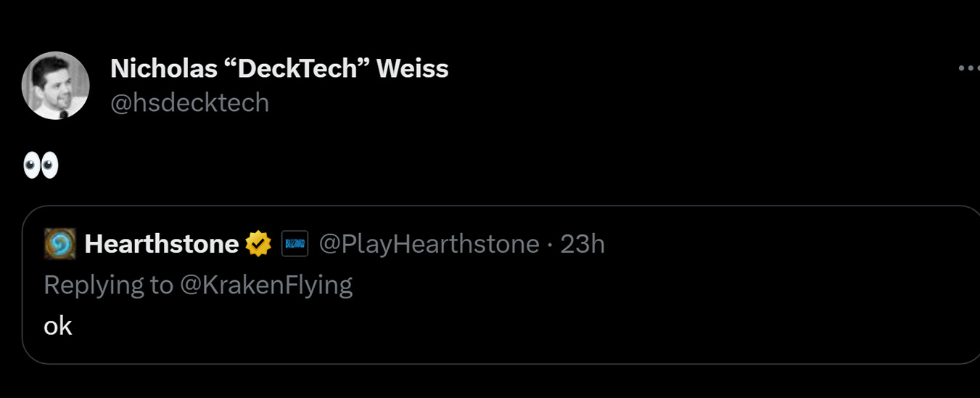Click the Blizzard affiliate badge icon

tap(295, 244)
